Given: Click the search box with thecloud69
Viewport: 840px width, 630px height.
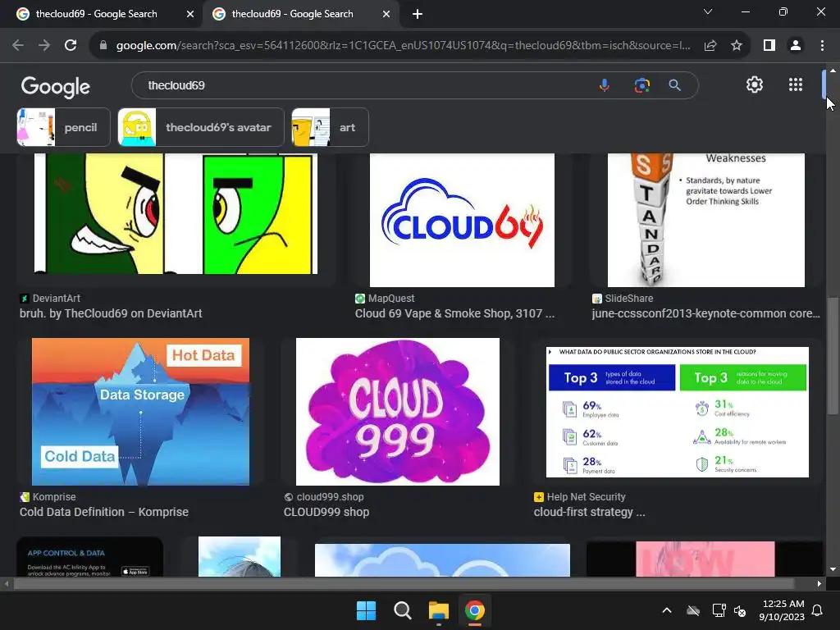Looking at the screenshot, I should pyautogui.click(x=364, y=85).
